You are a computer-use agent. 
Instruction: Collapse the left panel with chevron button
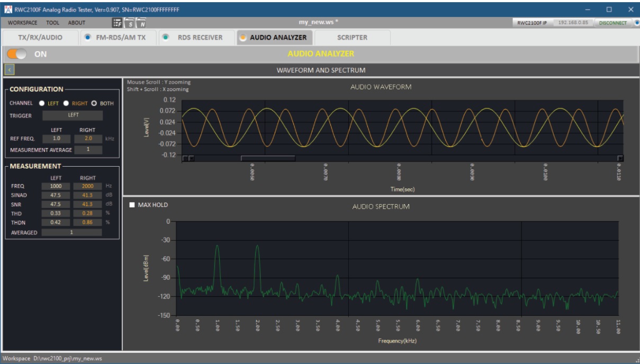tap(10, 69)
